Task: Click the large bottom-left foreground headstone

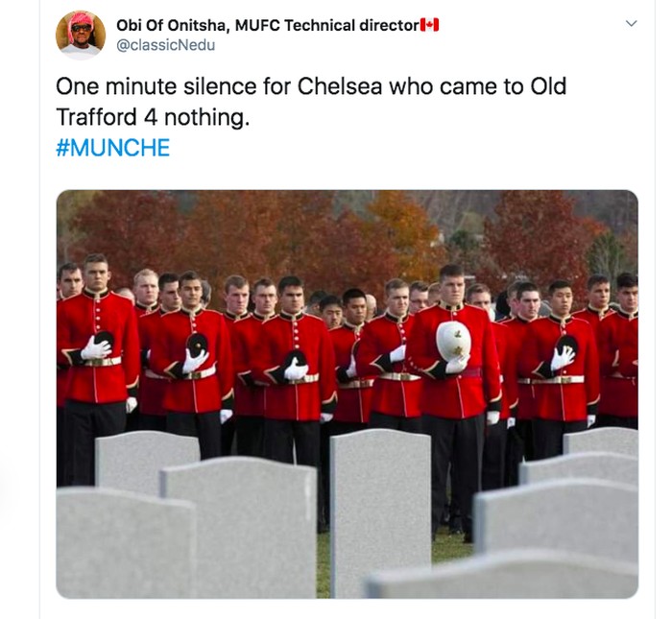Action: pyautogui.click(x=126, y=543)
